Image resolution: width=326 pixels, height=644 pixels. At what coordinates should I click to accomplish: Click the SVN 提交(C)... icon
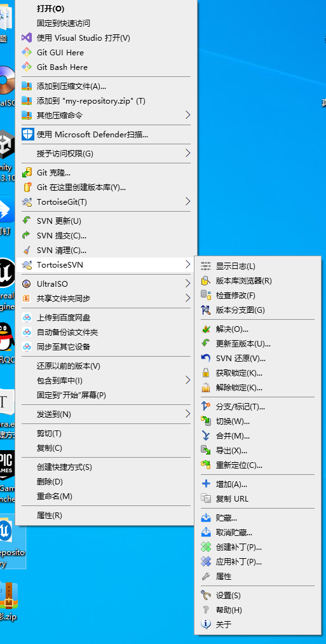pyautogui.click(x=27, y=235)
